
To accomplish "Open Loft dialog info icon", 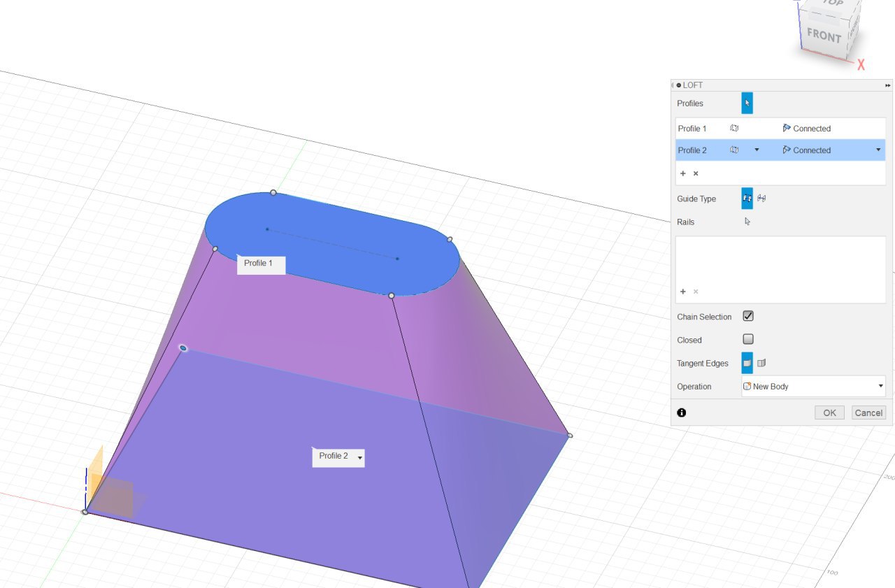I will tap(682, 413).
